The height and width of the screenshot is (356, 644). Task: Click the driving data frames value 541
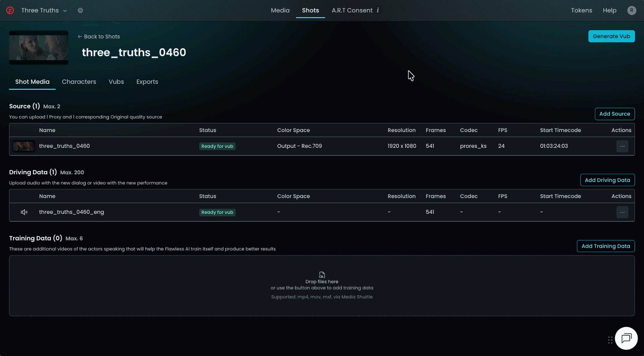tap(430, 212)
